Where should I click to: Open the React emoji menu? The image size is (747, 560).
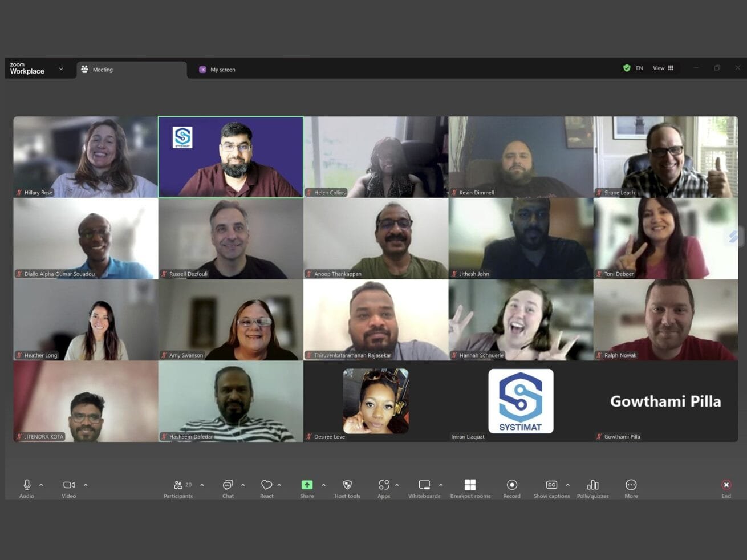point(266,485)
